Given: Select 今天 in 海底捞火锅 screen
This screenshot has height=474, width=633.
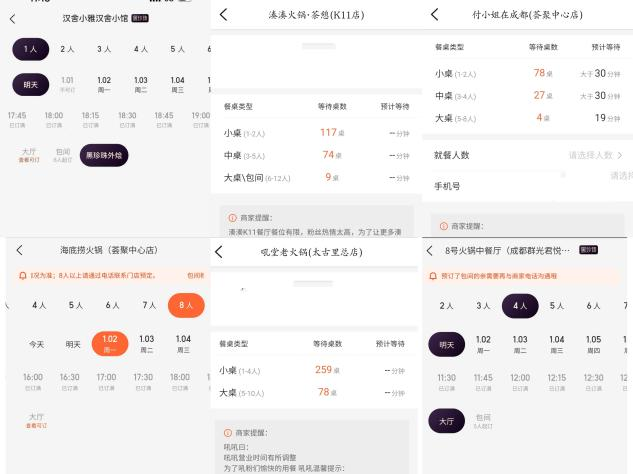Looking at the screenshot, I should click(x=36, y=344).
